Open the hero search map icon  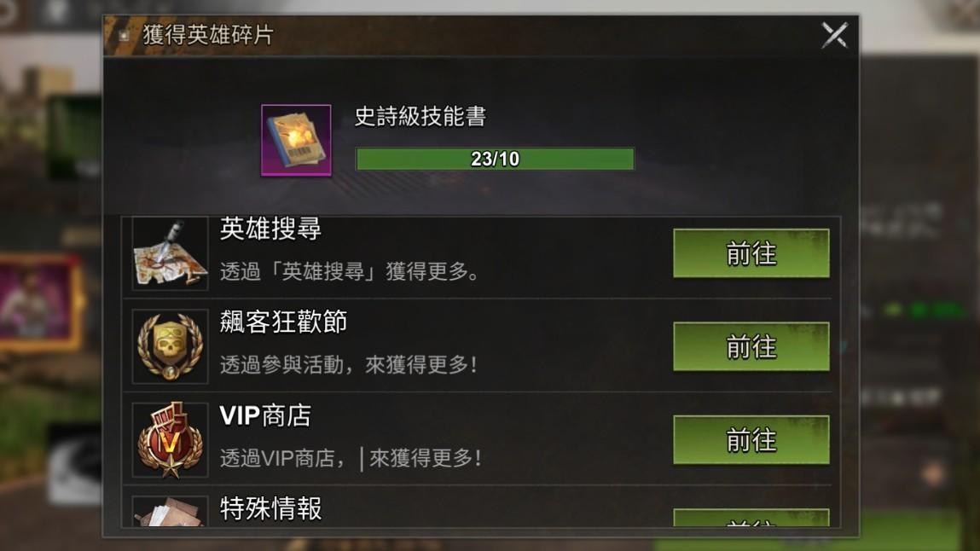[x=170, y=253]
